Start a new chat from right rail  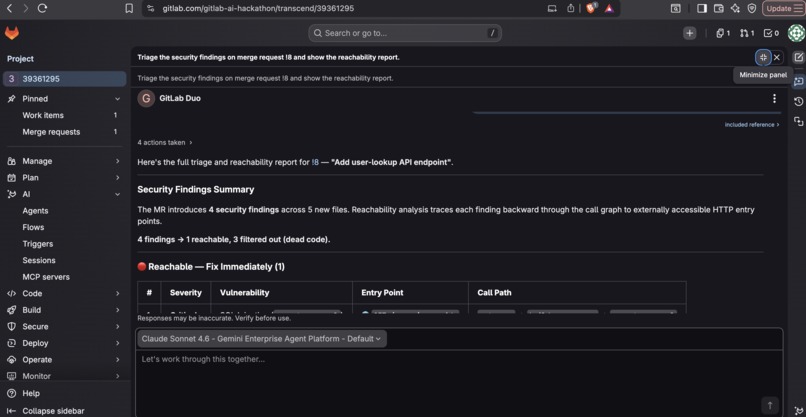click(798, 58)
